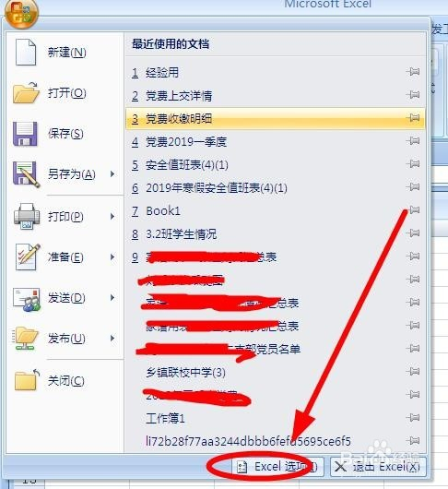The width and height of the screenshot is (448, 489).
Task: Expand the 发布(U) submenu arrow
Action: pos(112,338)
